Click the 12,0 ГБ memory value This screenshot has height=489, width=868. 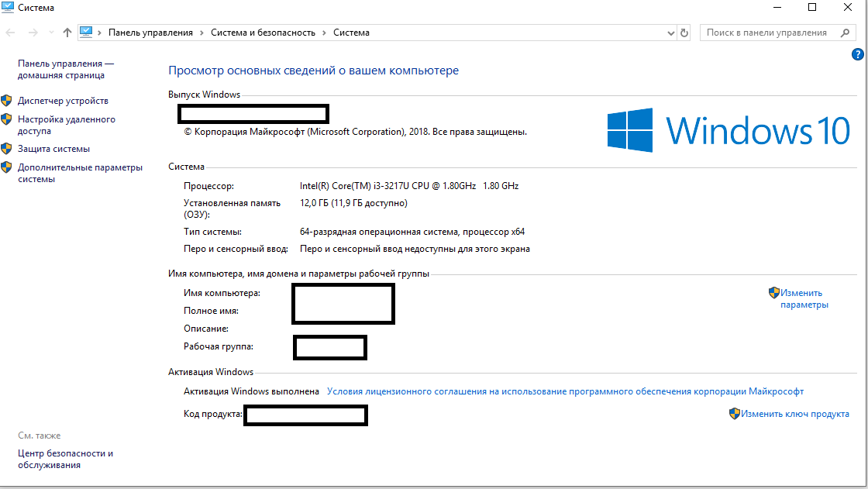[x=353, y=203]
